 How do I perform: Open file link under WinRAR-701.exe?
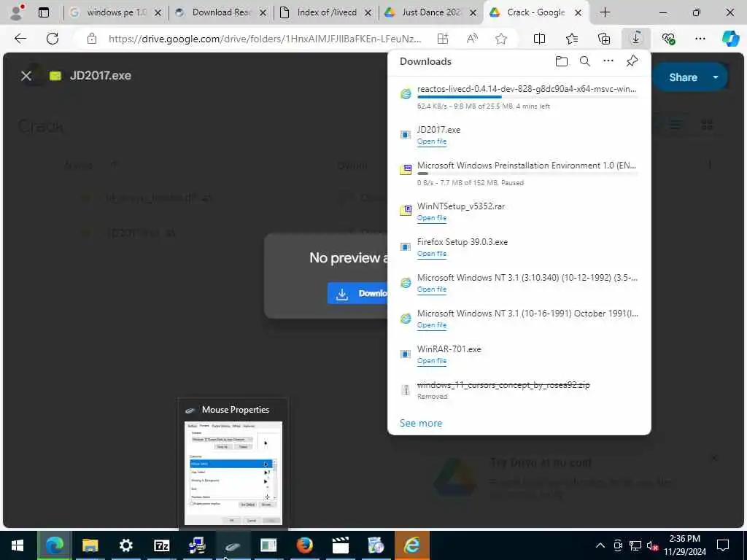click(x=432, y=360)
